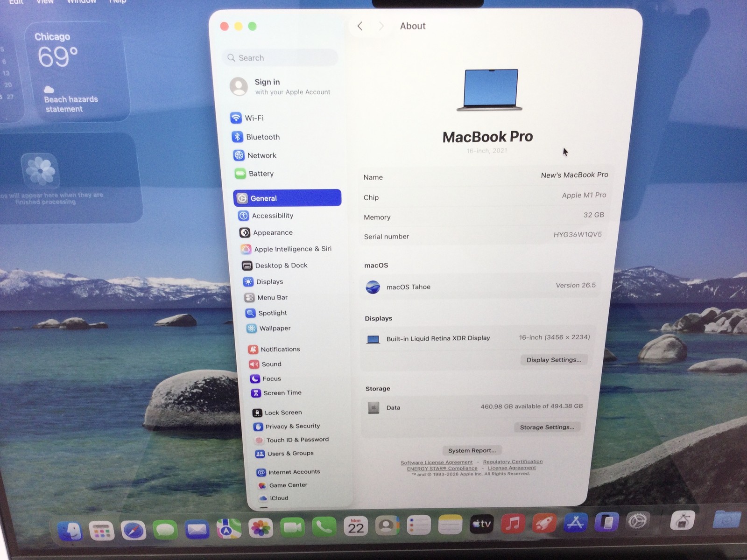Open Regulatory Certification link
The height and width of the screenshot is (560, 747).
click(513, 462)
